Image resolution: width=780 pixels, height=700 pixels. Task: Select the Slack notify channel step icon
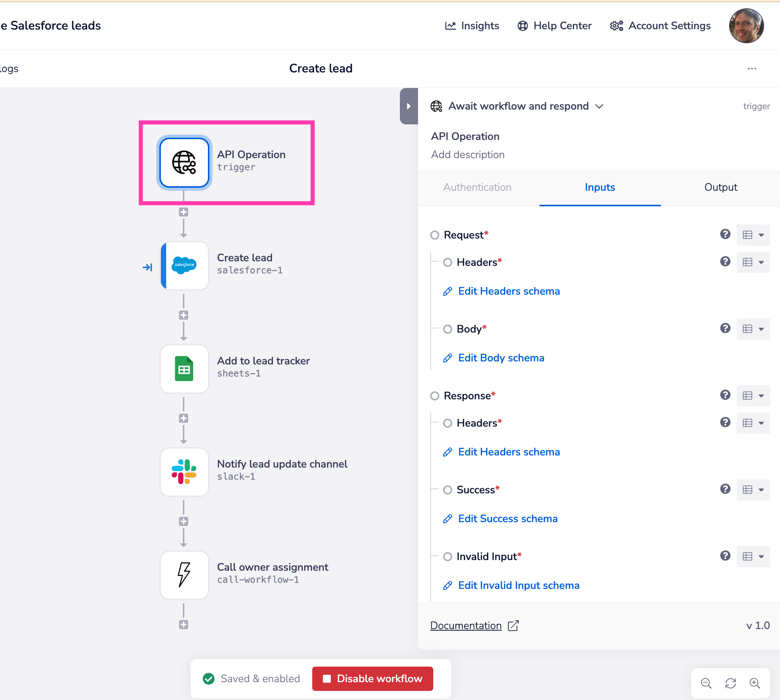(184, 472)
